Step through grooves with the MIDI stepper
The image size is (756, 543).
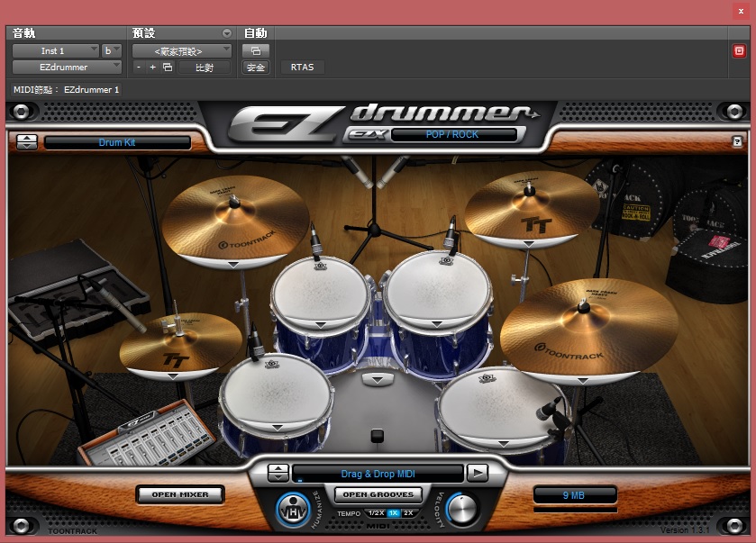tap(278, 473)
